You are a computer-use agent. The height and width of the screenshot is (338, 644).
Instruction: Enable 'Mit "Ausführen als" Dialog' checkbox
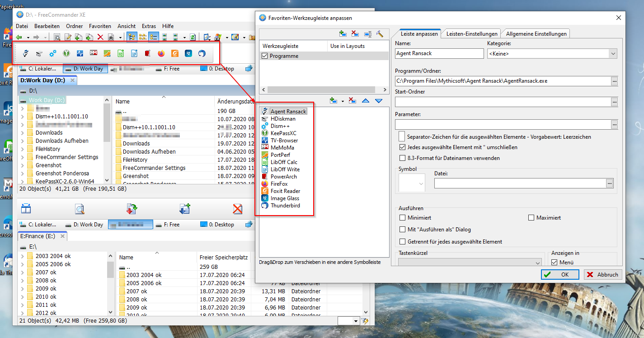click(402, 230)
